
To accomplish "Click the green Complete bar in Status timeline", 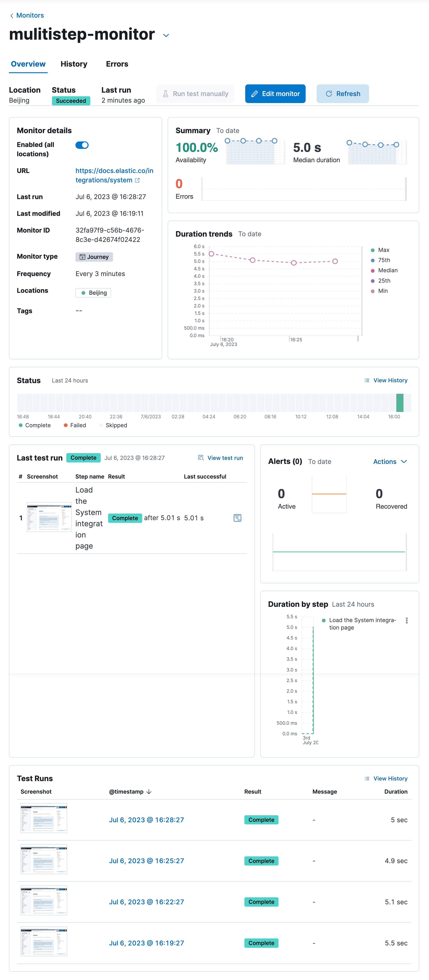I will (x=400, y=402).
